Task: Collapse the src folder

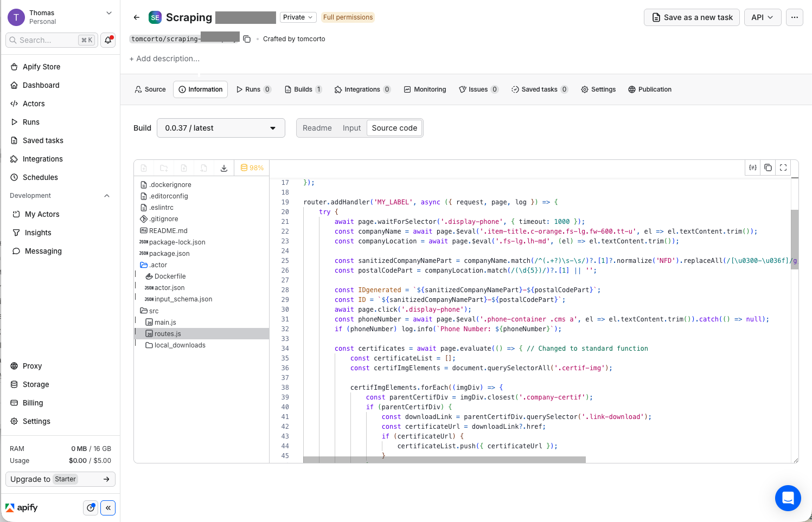Action: tap(150, 311)
